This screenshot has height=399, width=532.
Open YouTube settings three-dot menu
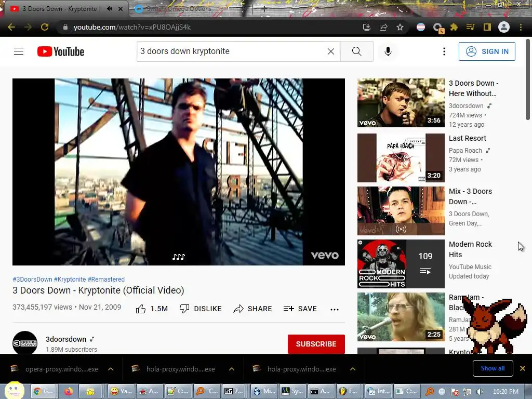click(x=444, y=51)
